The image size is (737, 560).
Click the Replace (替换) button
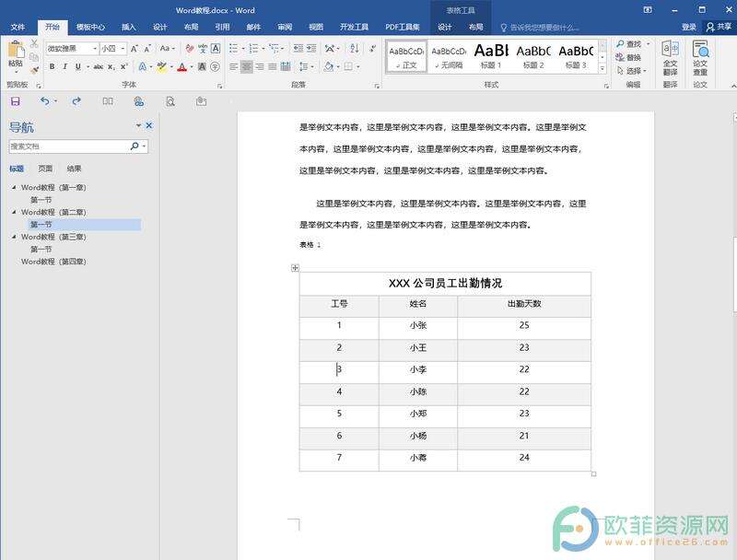pos(629,57)
